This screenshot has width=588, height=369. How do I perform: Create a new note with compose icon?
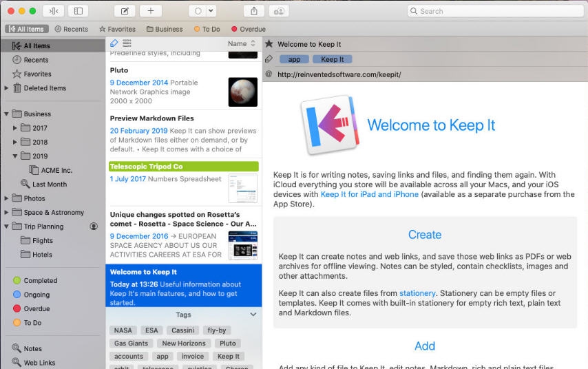coord(125,11)
